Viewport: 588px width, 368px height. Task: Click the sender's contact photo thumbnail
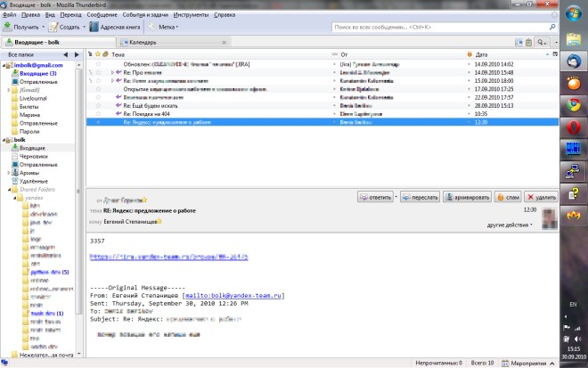pyautogui.click(x=550, y=219)
